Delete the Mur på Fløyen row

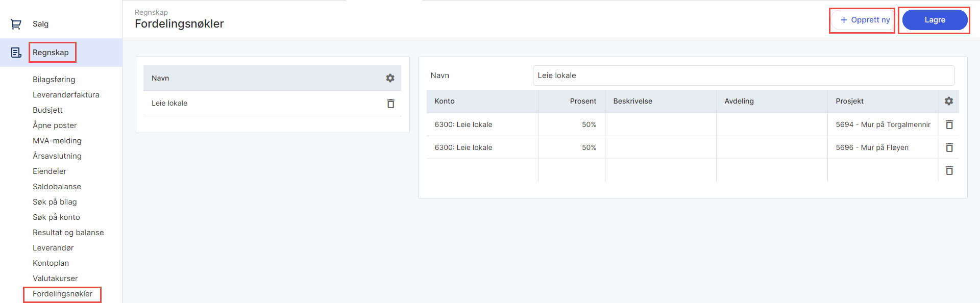click(x=949, y=147)
